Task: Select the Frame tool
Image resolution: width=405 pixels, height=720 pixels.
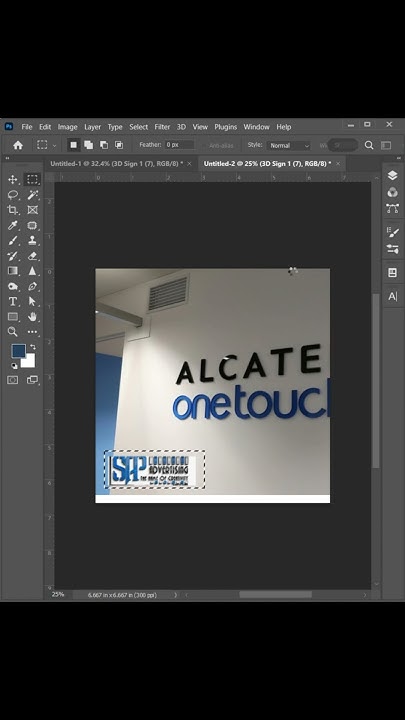Action: (x=32, y=210)
